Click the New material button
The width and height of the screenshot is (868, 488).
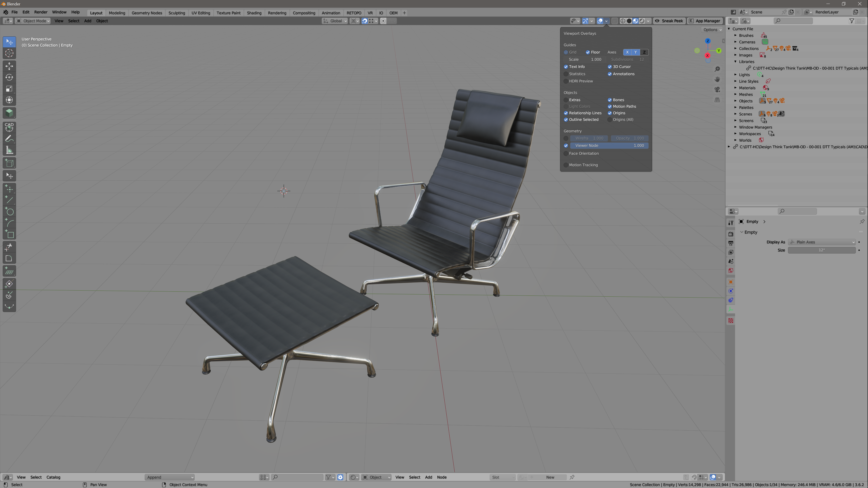pos(550,477)
